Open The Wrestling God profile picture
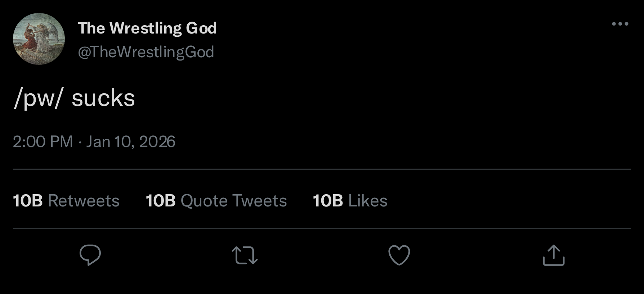Image resolution: width=644 pixels, height=294 pixels. coord(39,39)
